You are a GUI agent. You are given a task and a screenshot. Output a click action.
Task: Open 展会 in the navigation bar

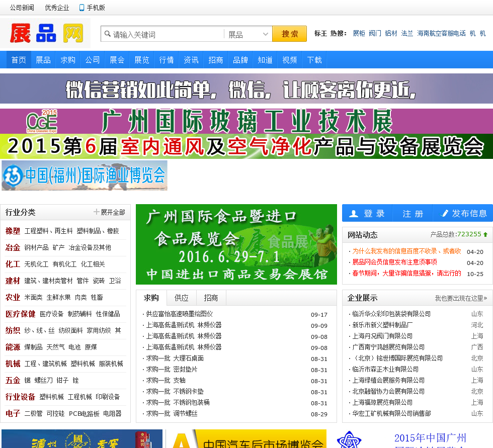(117, 60)
